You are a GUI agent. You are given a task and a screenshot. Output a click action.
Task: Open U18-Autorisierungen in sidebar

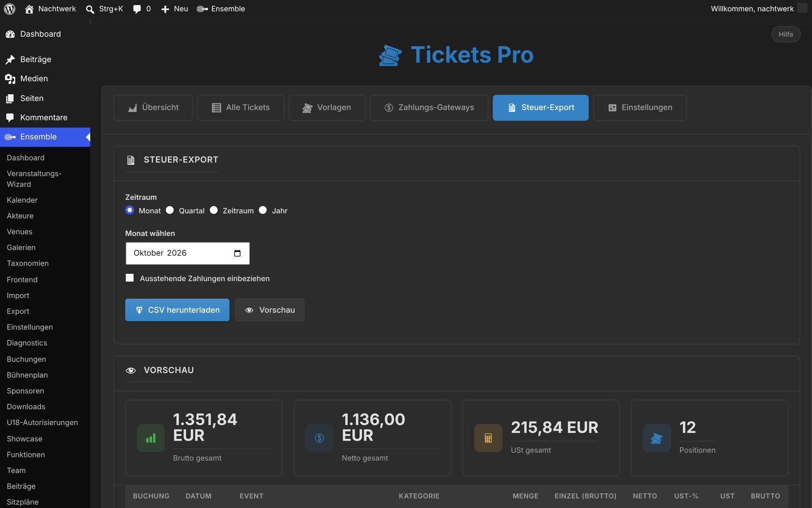[42, 423]
